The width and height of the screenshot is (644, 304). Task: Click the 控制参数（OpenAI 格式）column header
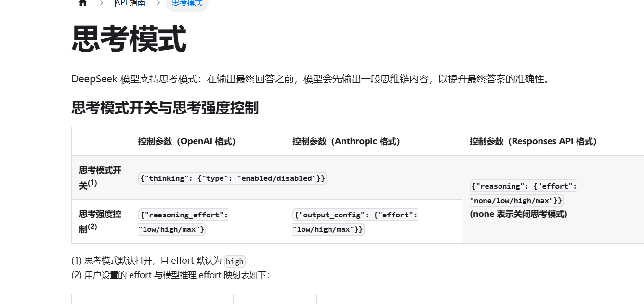(187, 141)
